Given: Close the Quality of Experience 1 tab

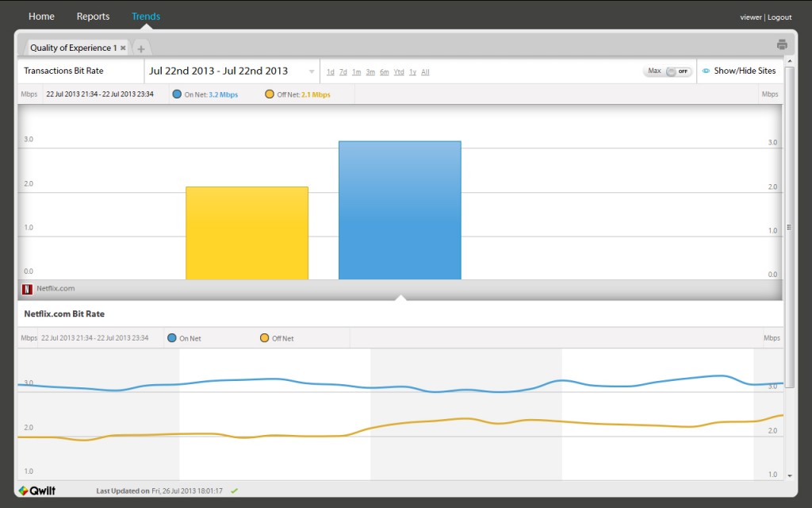Looking at the screenshot, I should pos(123,48).
